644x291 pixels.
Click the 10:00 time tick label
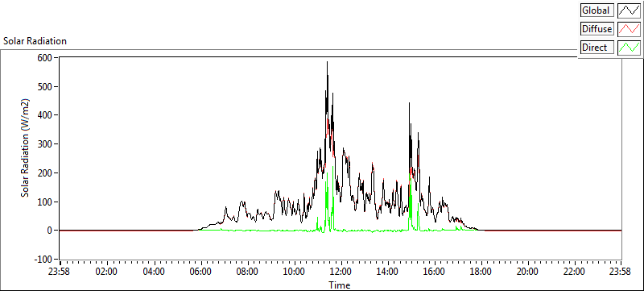(294, 272)
